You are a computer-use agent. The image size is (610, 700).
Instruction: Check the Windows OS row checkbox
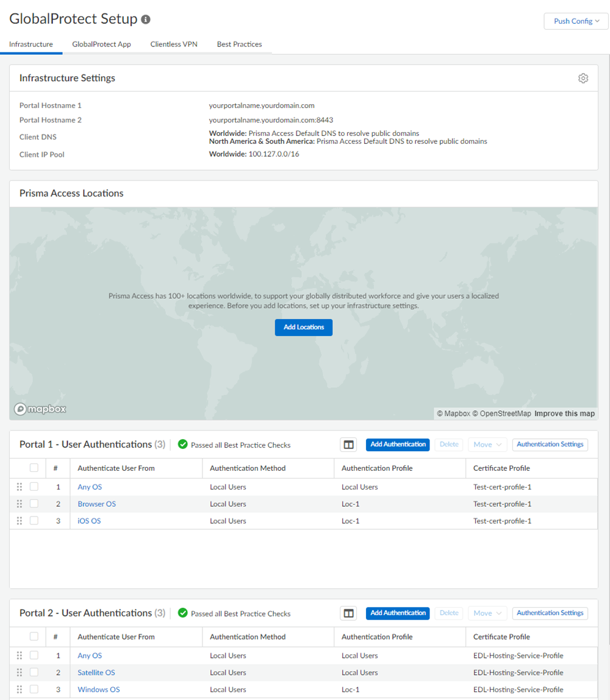(34, 689)
